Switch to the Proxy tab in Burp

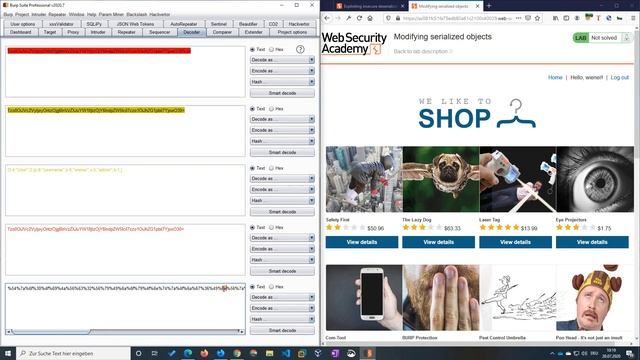[73, 32]
